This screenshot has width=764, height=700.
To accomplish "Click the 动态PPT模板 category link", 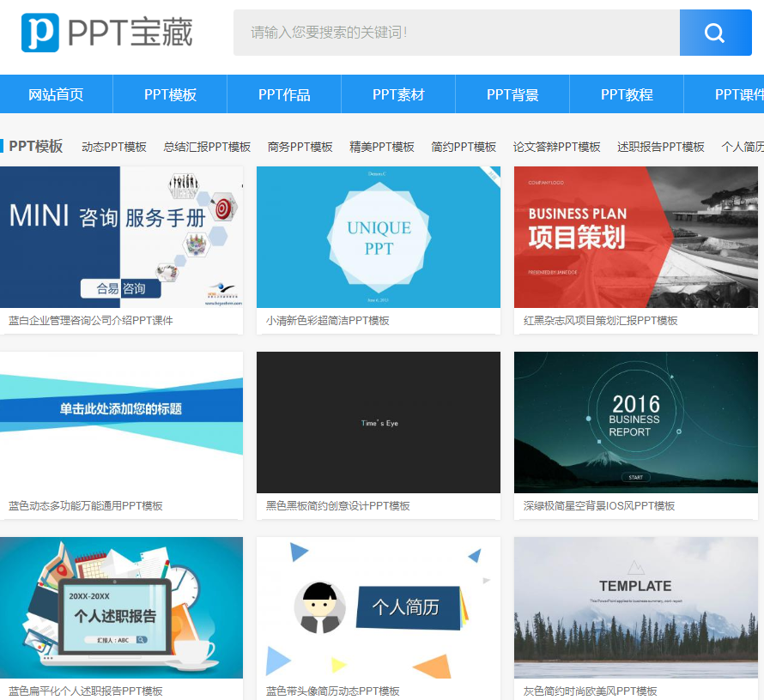I will pos(114,147).
